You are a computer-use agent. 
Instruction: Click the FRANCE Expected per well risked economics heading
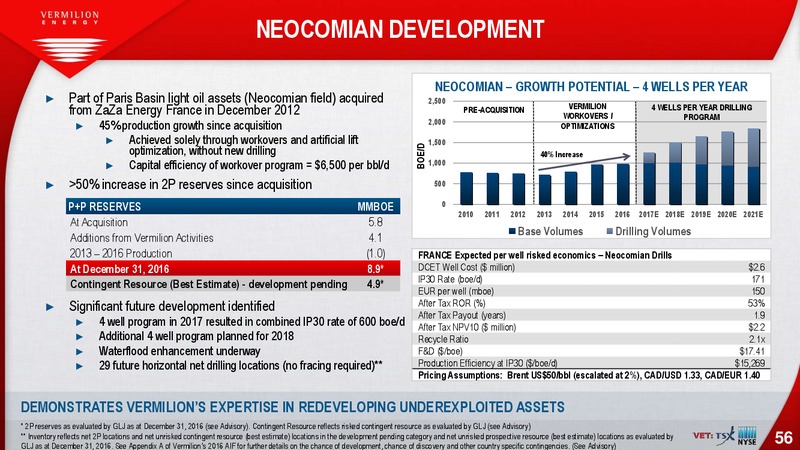[545, 255]
